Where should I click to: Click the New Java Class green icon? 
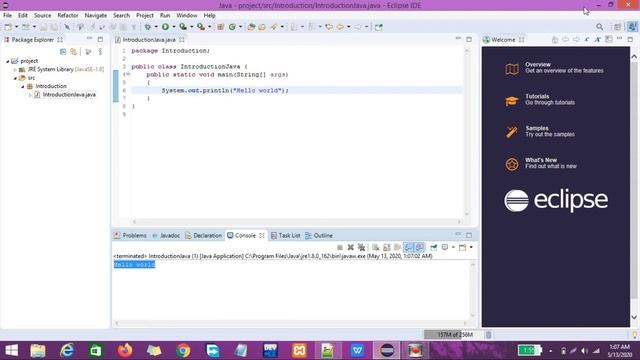pos(232,27)
